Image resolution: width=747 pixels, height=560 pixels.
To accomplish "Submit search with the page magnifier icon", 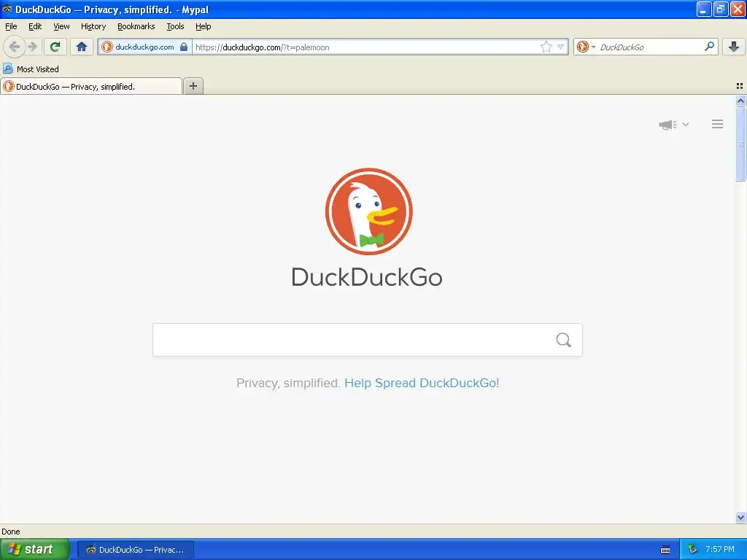I will 564,340.
